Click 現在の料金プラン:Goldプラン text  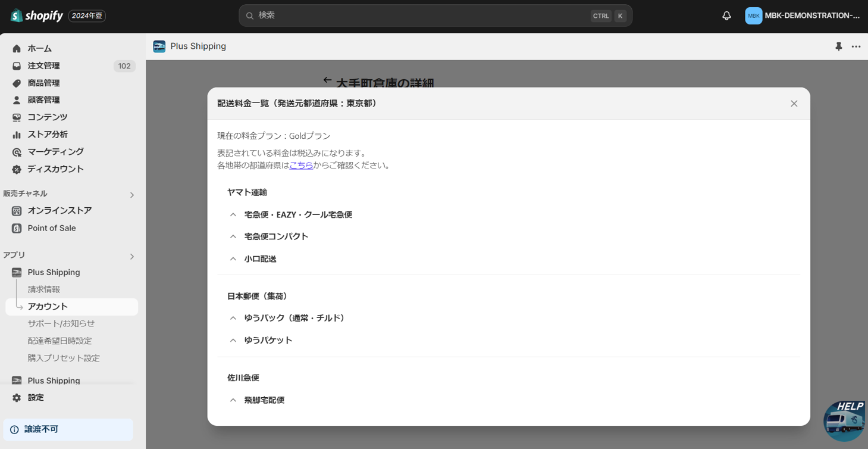274,136
